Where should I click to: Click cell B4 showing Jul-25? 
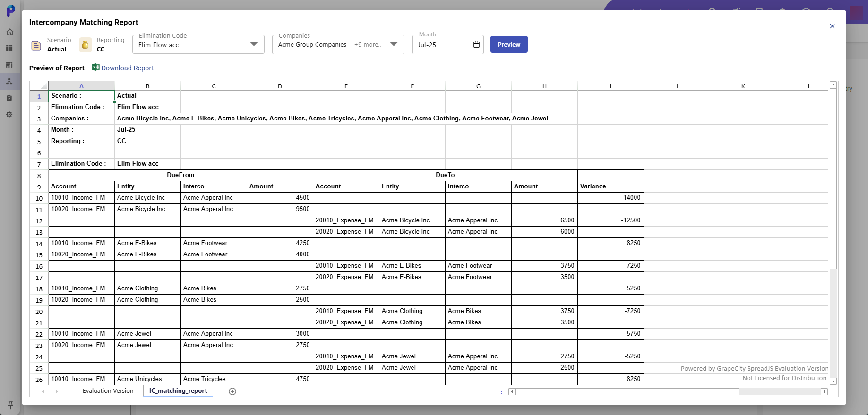click(x=147, y=130)
